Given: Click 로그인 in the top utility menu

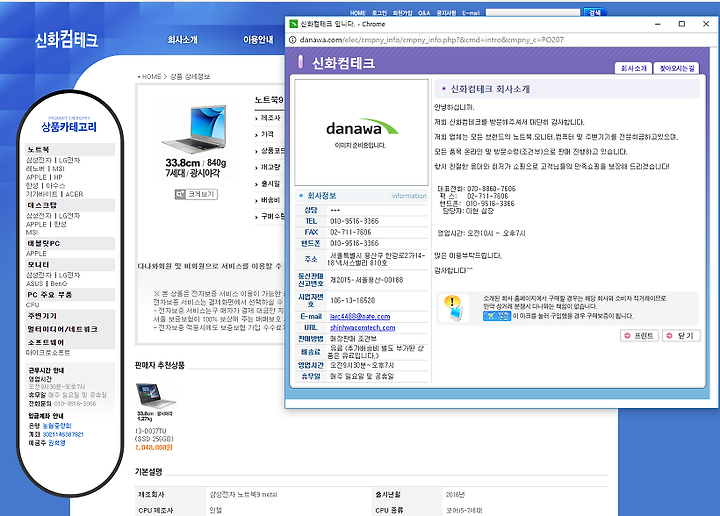Looking at the screenshot, I should (379, 13).
